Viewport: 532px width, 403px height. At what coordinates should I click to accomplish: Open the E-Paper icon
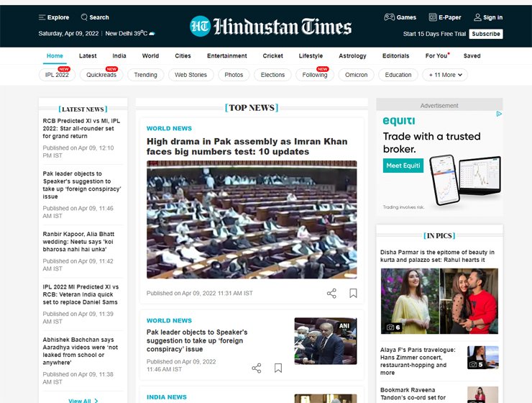pos(433,17)
